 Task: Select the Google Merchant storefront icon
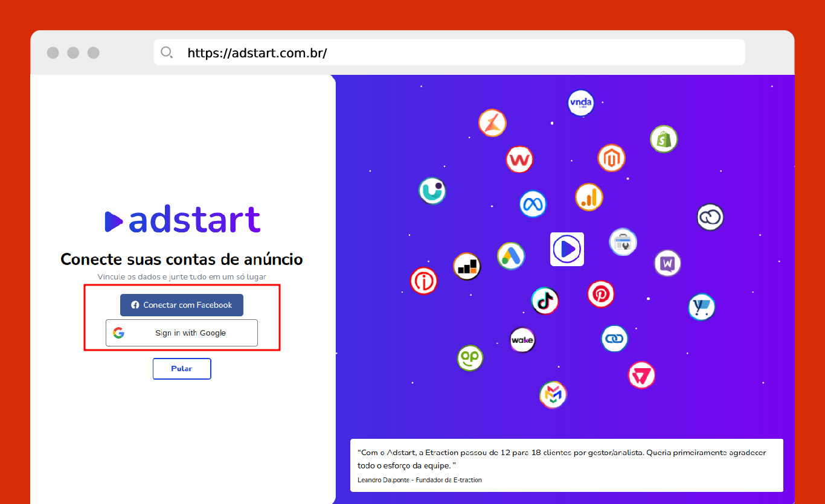coord(623,242)
